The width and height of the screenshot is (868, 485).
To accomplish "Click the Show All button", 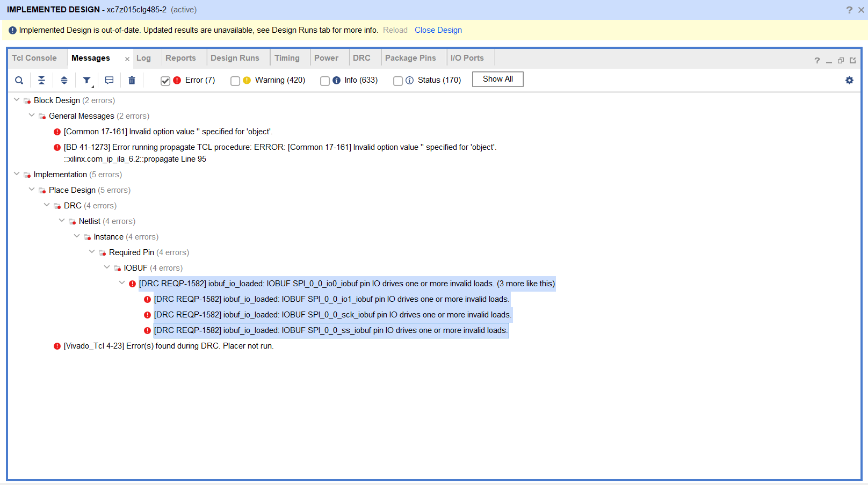I will 497,79.
